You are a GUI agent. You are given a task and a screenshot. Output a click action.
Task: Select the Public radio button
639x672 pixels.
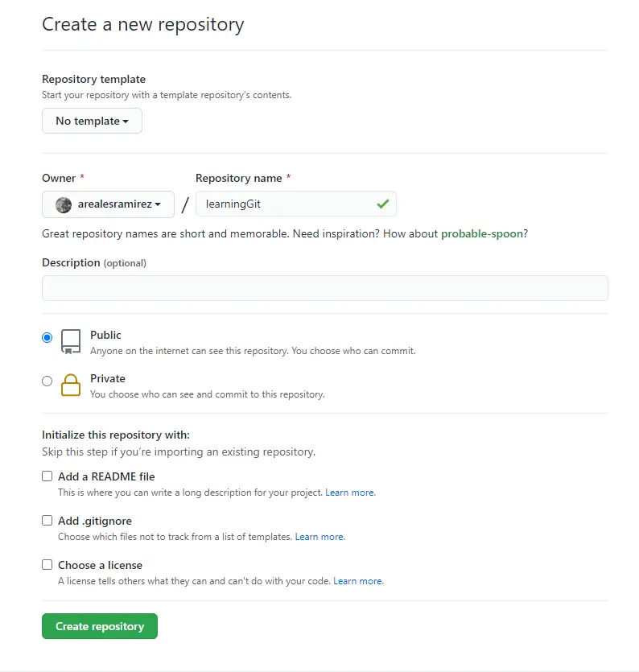47,338
